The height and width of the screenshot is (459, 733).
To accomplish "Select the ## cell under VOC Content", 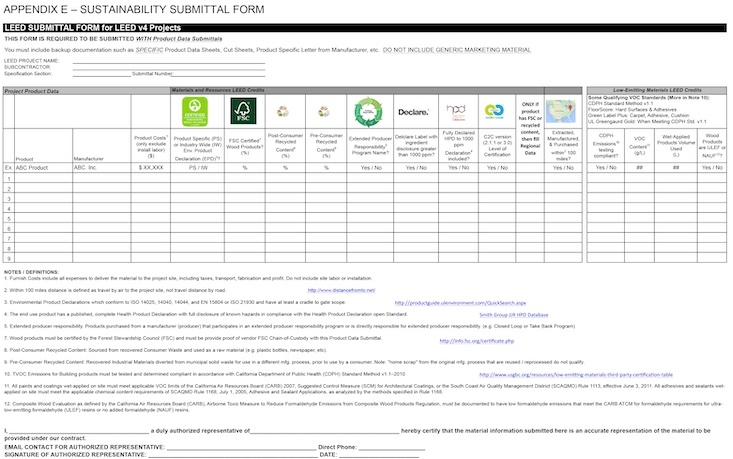I will (640, 168).
